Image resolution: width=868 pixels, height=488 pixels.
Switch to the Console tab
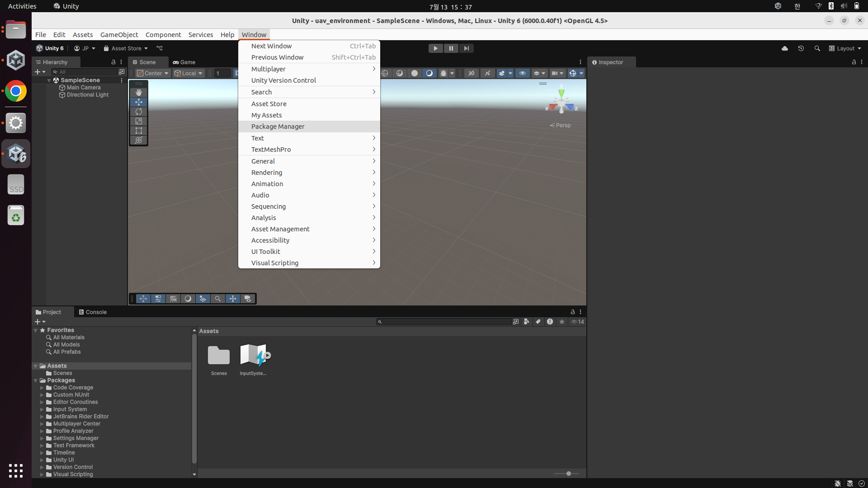93,312
